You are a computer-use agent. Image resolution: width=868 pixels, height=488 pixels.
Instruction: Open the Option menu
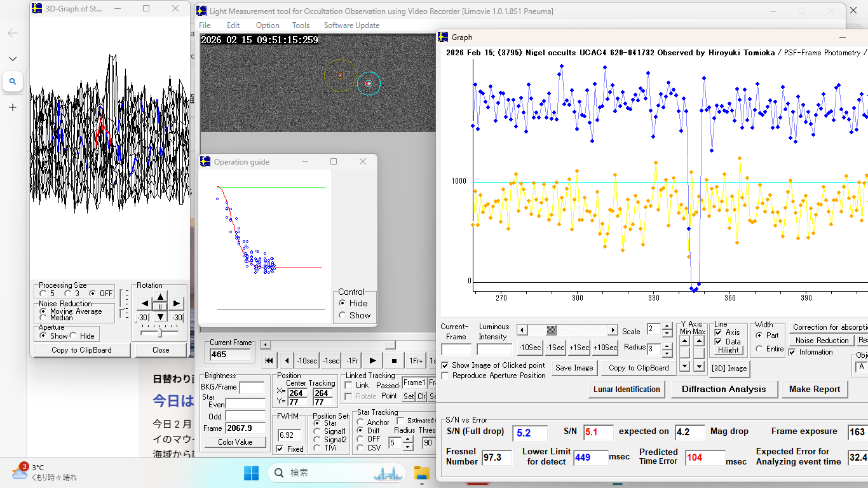268,25
